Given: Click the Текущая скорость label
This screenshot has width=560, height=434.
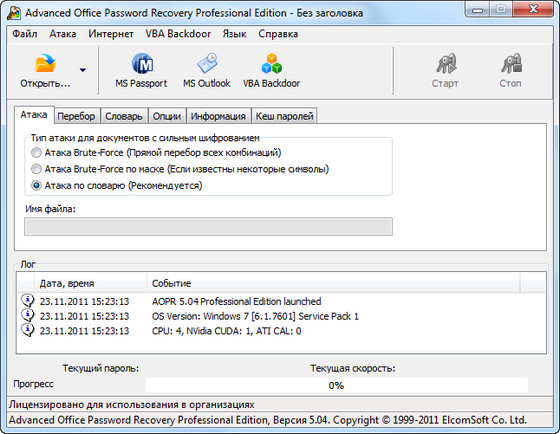Looking at the screenshot, I should tap(353, 368).
